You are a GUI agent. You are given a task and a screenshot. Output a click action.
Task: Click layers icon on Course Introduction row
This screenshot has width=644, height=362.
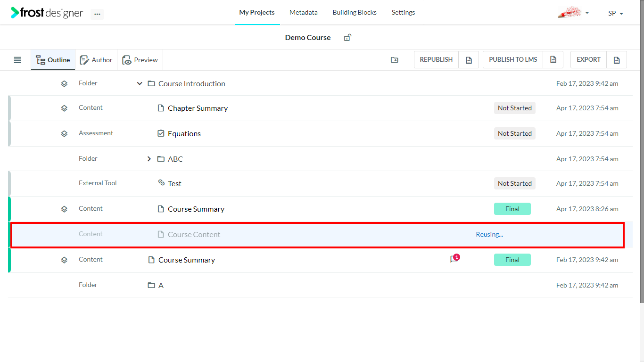click(x=64, y=83)
